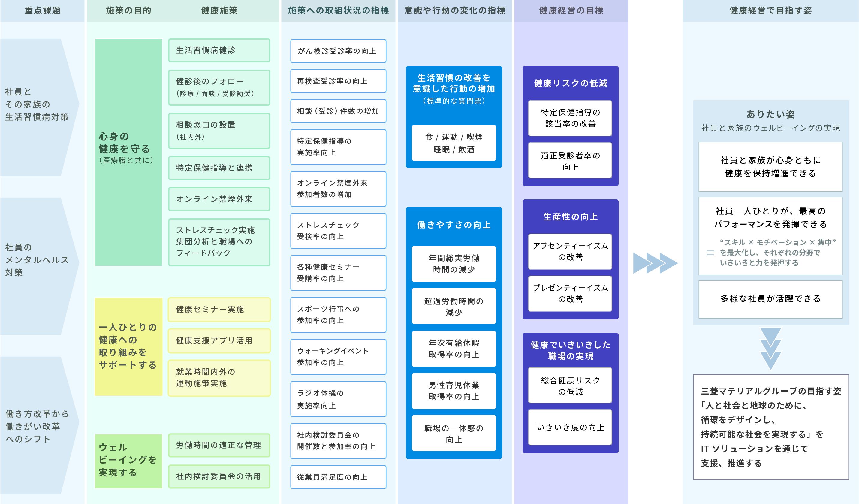Click the 適正受診者率の向上 box
This screenshot has height=504, width=859.
[570, 160]
